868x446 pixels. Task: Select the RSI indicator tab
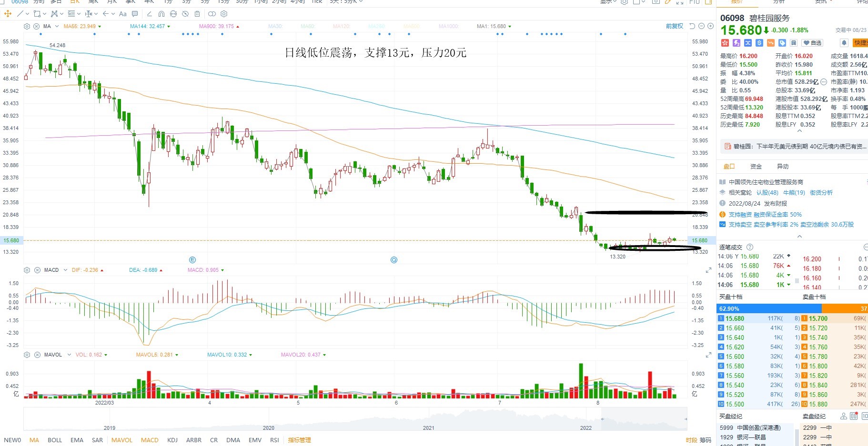tap(274, 440)
